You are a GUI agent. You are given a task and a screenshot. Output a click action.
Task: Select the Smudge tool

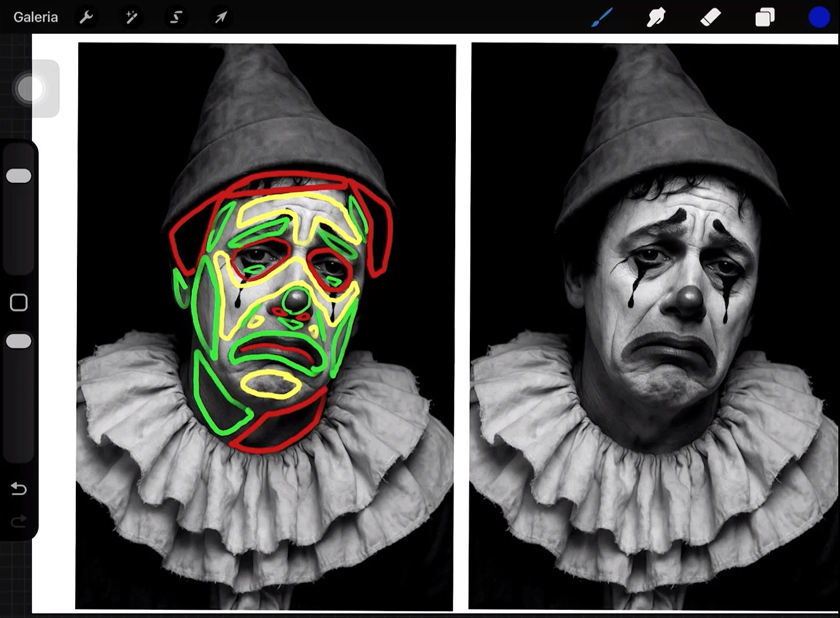[x=656, y=17]
